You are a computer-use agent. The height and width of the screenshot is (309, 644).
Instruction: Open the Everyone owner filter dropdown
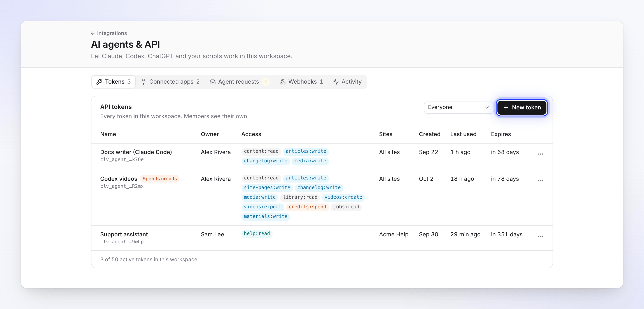pos(458,107)
